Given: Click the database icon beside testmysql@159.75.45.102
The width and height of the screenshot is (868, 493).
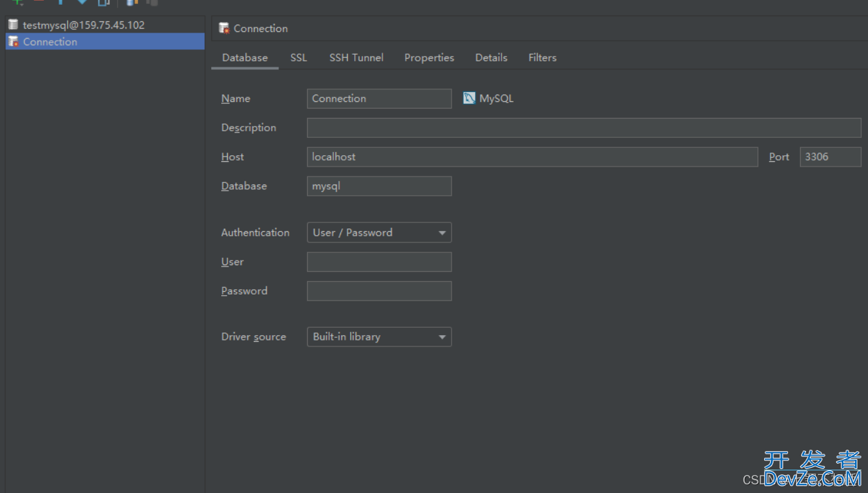Looking at the screenshot, I should 13,25.
